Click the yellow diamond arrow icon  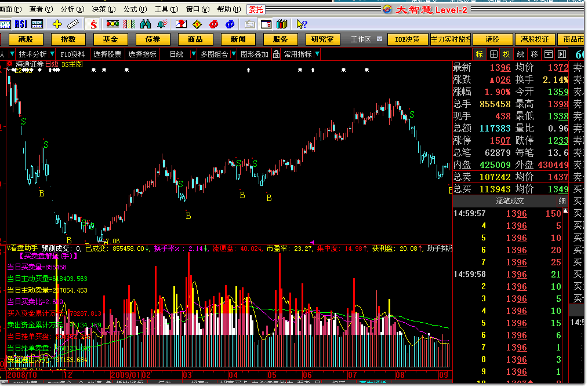197,24
